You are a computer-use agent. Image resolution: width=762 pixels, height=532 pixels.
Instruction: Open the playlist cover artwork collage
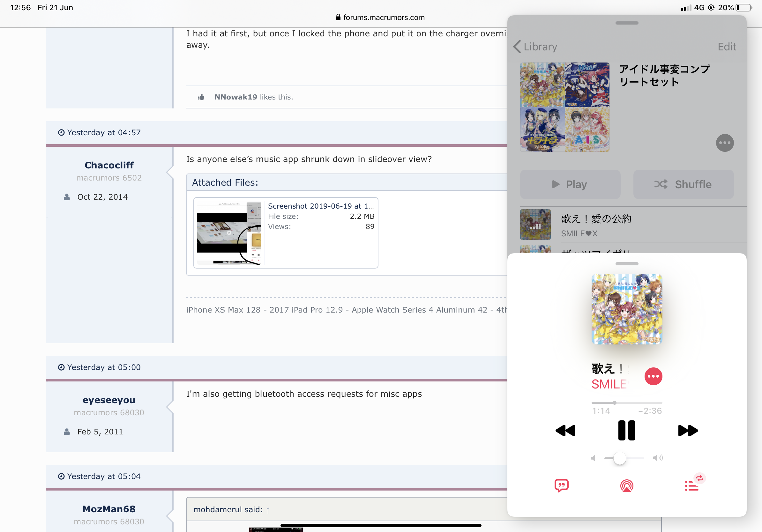click(564, 107)
